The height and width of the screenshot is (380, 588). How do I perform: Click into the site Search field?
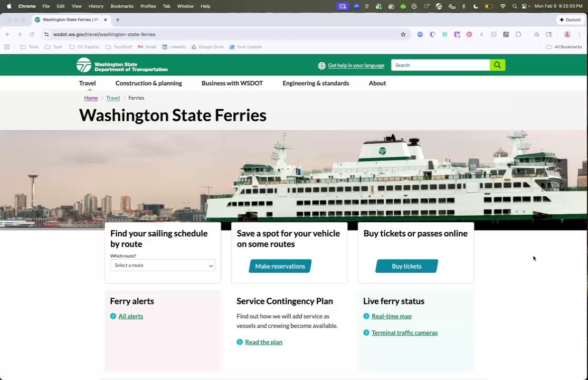[x=440, y=65]
